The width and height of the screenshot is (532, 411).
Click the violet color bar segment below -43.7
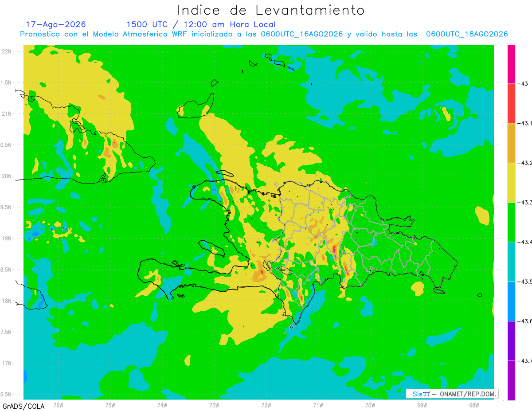pos(511,380)
